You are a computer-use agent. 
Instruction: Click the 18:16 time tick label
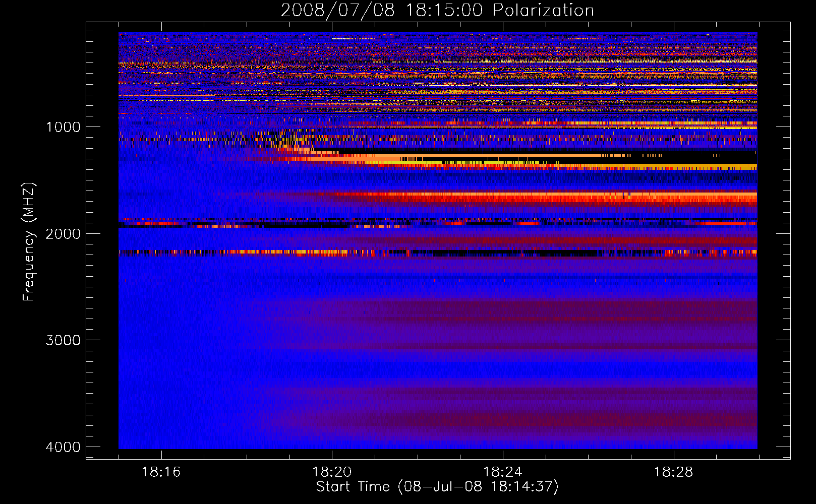click(161, 472)
